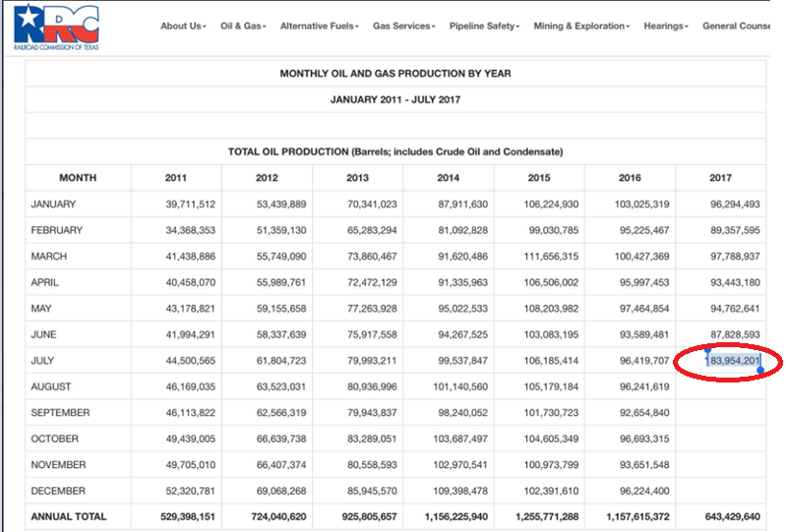
Task: Click March 2013 value 73,860,467
Action: (x=372, y=257)
